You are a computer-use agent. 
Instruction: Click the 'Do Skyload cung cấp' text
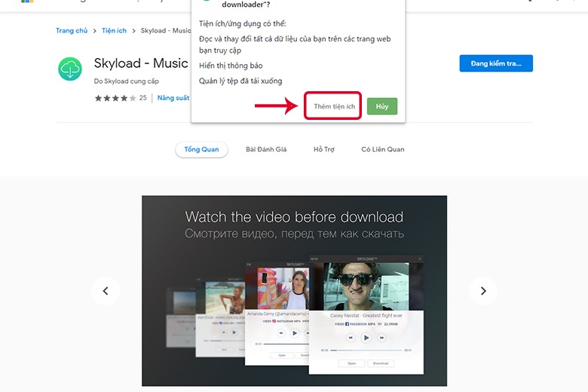point(127,81)
